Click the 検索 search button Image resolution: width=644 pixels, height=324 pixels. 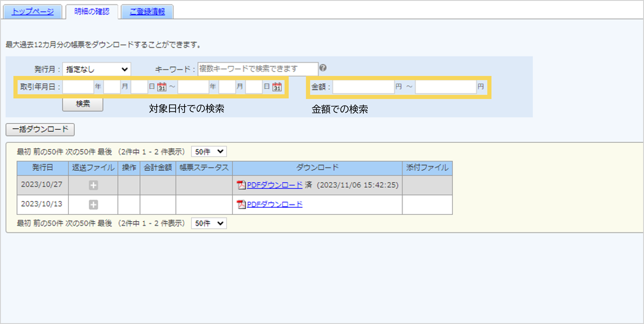click(82, 104)
